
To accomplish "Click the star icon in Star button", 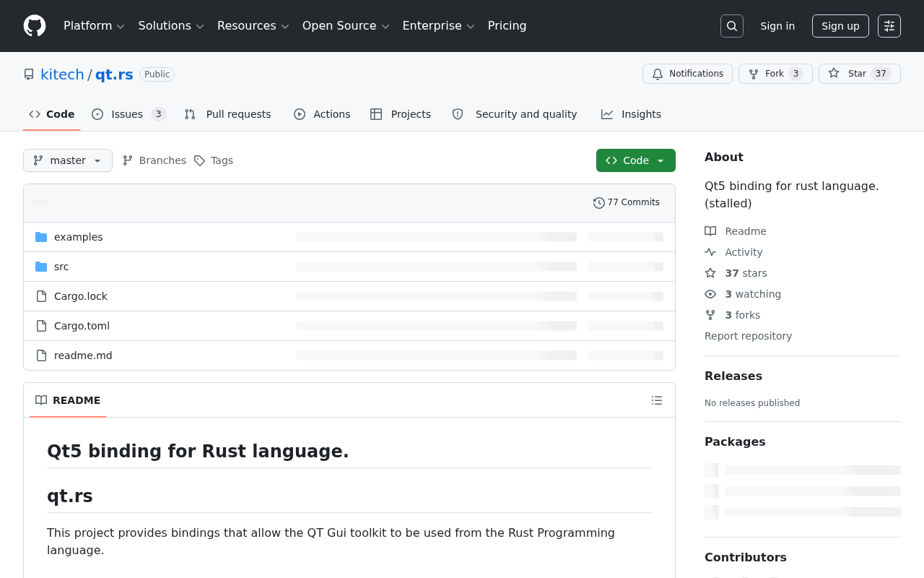I will tap(834, 74).
